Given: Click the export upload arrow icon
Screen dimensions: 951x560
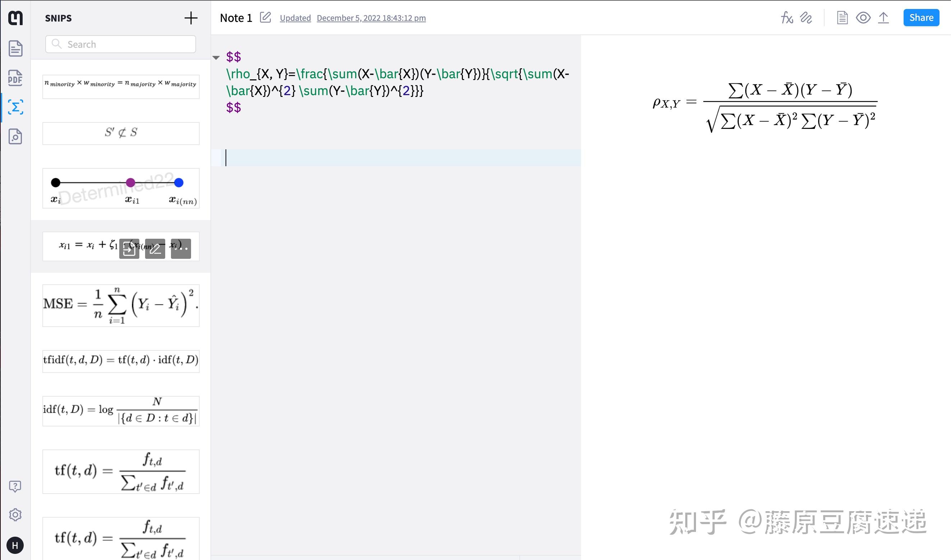Looking at the screenshot, I should point(883,18).
